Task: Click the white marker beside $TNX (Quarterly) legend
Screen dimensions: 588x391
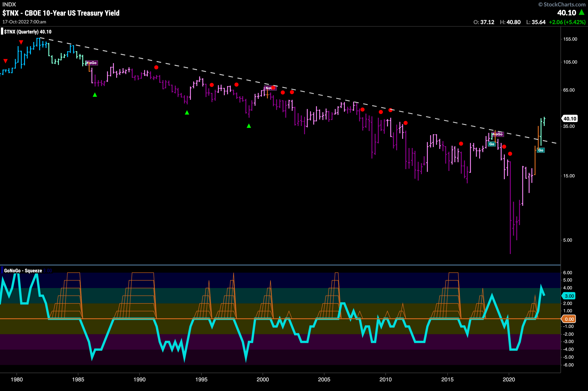Action: point(2,31)
